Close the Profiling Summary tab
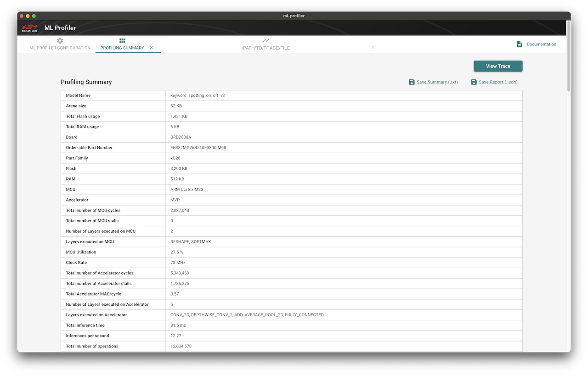This screenshot has height=375, width=588. pyautogui.click(x=151, y=47)
